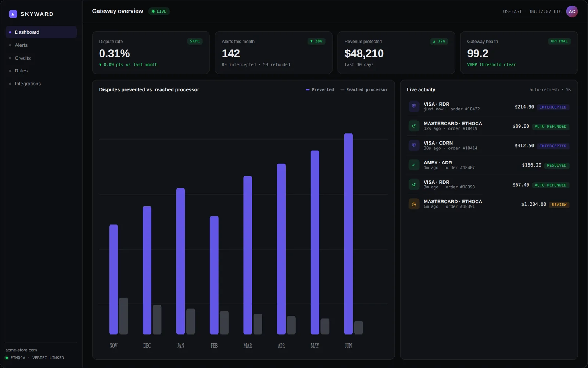This screenshot has height=368, width=588.
Task: Click '0.09 pts vs last month' text
Action: [x=128, y=64]
